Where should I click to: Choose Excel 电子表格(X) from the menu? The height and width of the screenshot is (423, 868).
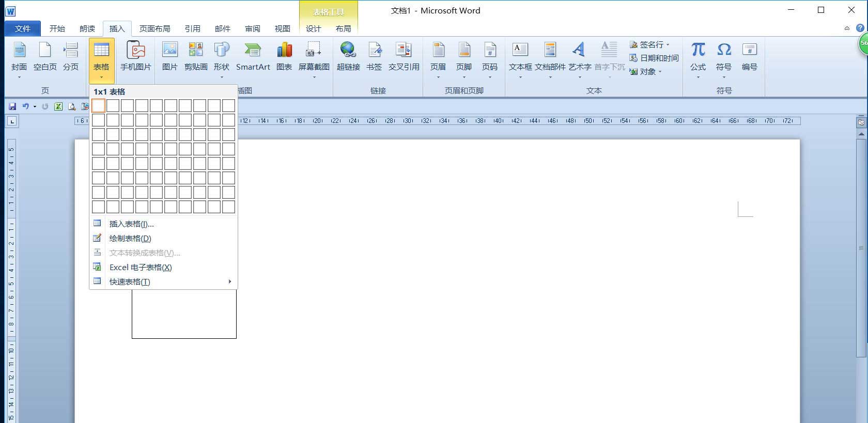[x=163, y=267]
